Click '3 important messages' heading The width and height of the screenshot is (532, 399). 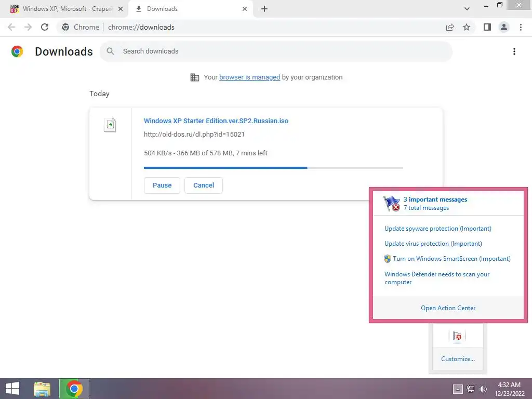tap(435, 199)
